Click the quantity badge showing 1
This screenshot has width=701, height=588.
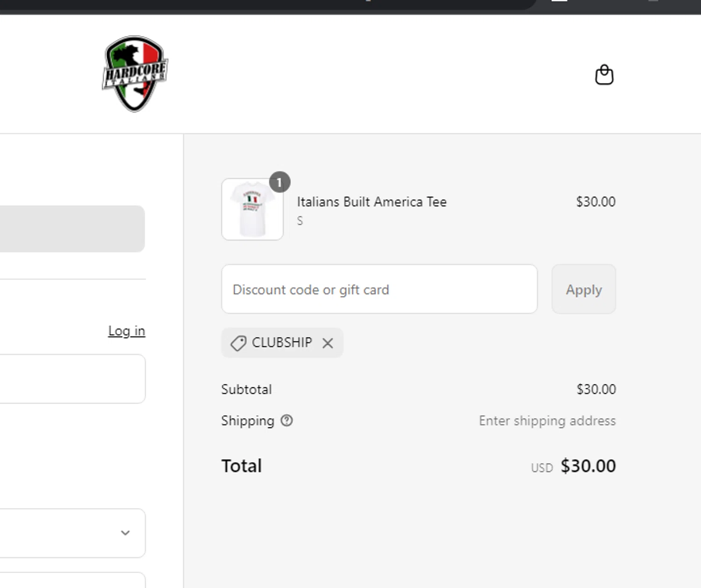pos(279,183)
